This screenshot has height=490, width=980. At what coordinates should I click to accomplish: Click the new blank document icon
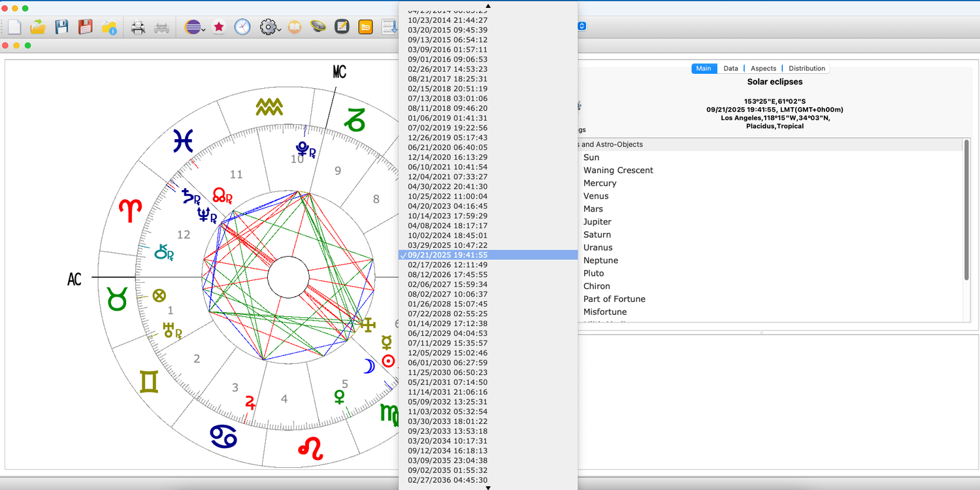coord(14,27)
